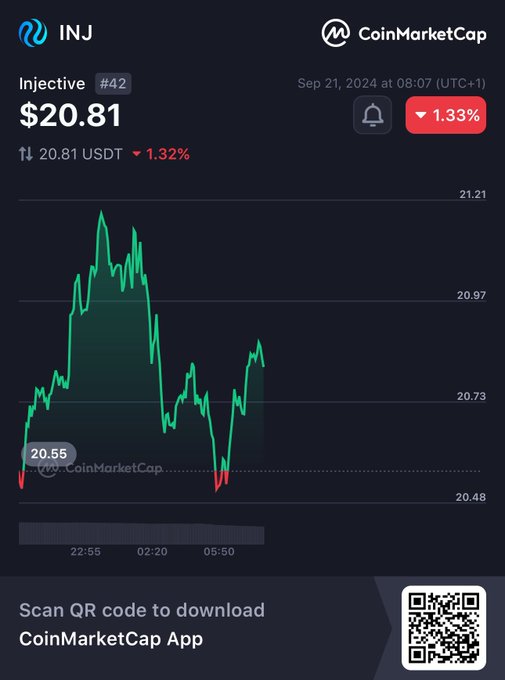Image resolution: width=505 pixels, height=680 pixels.
Task: Tap the $20.81 price figure
Action: pyautogui.click(x=70, y=115)
